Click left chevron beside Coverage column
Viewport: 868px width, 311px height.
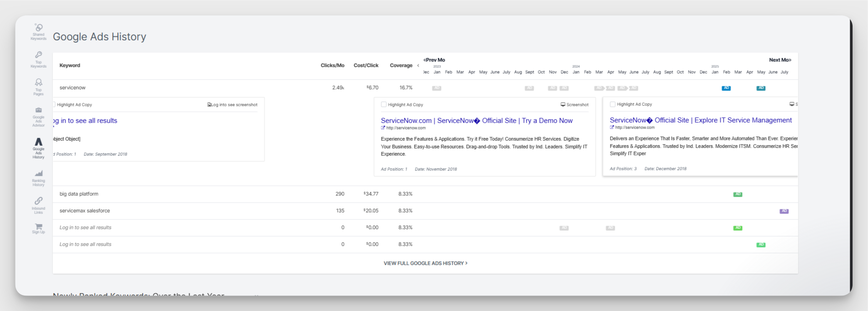pyautogui.click(x=418, y=66)
